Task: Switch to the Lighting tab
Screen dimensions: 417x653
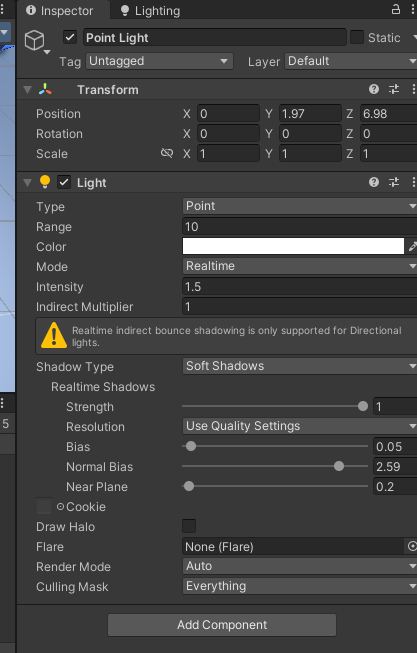Action: tap(150, 10)
